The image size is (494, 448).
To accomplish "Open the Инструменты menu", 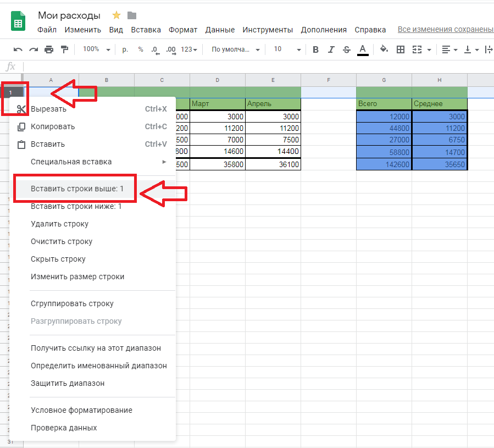I will 268,30.
